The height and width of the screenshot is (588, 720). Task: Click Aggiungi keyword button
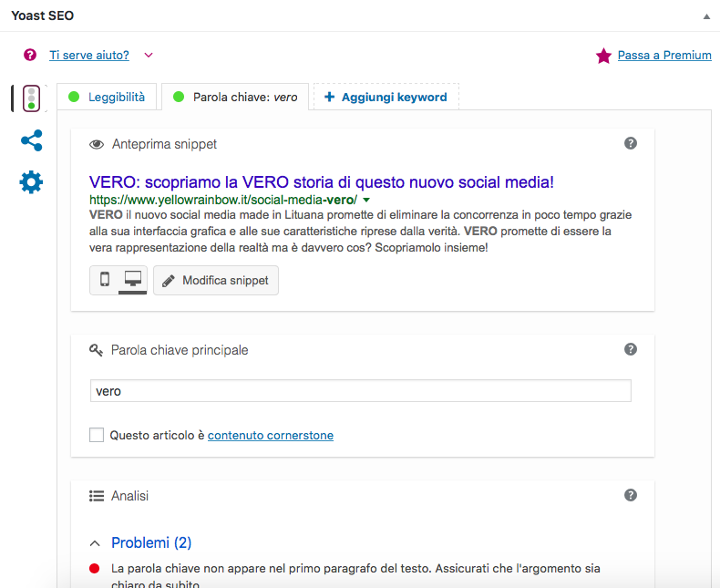point(386,97)
